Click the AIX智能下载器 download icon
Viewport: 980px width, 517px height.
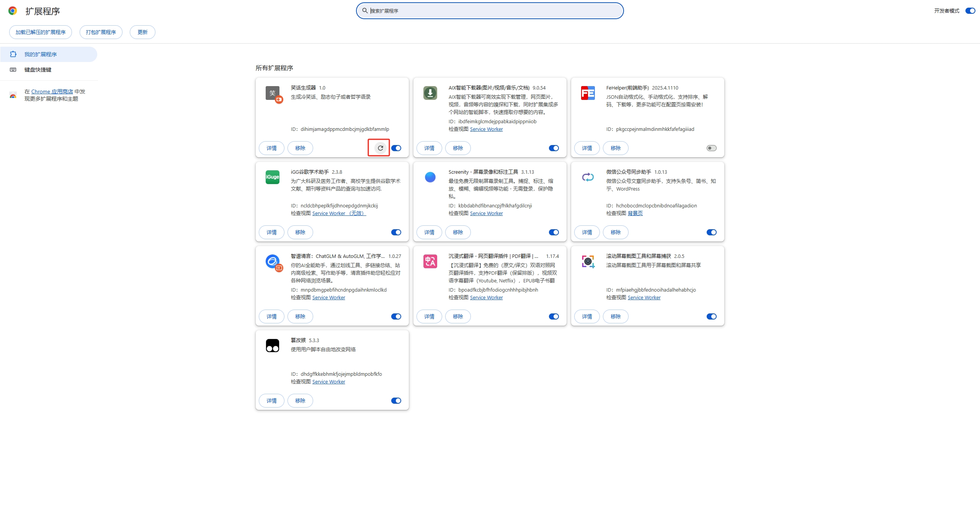[x=430, y=93]
